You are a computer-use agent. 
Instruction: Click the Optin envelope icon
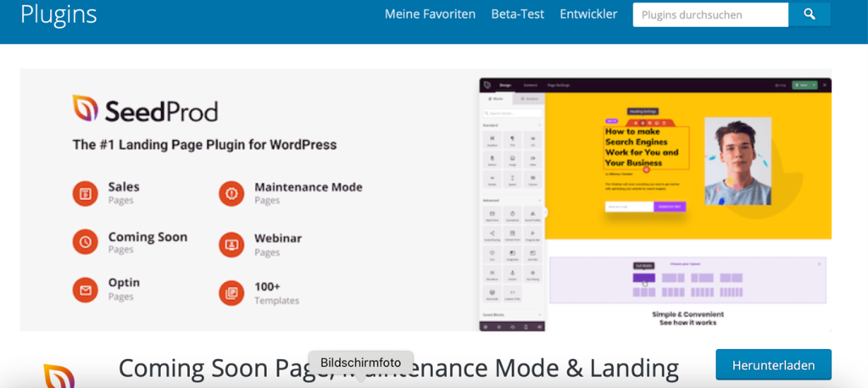coord(86,289)
